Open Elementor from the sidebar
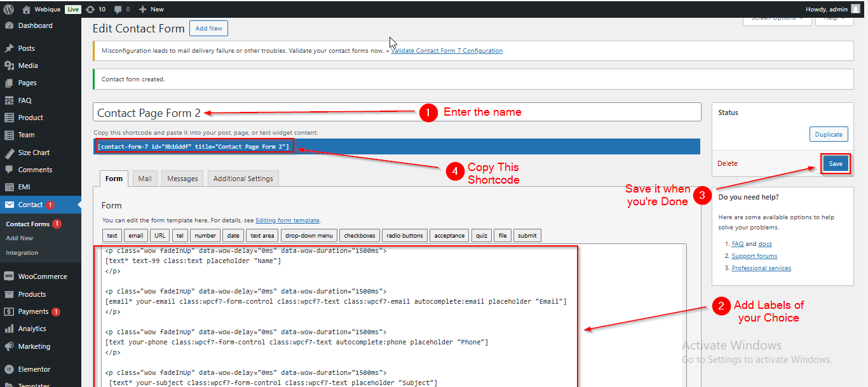This screenshot has width=868, height=387. [34, 369]
